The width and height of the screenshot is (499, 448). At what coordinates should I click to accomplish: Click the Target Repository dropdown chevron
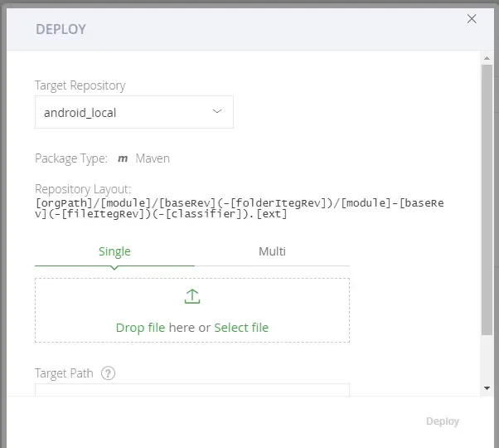pyautogui.click(x=217, y=112)
